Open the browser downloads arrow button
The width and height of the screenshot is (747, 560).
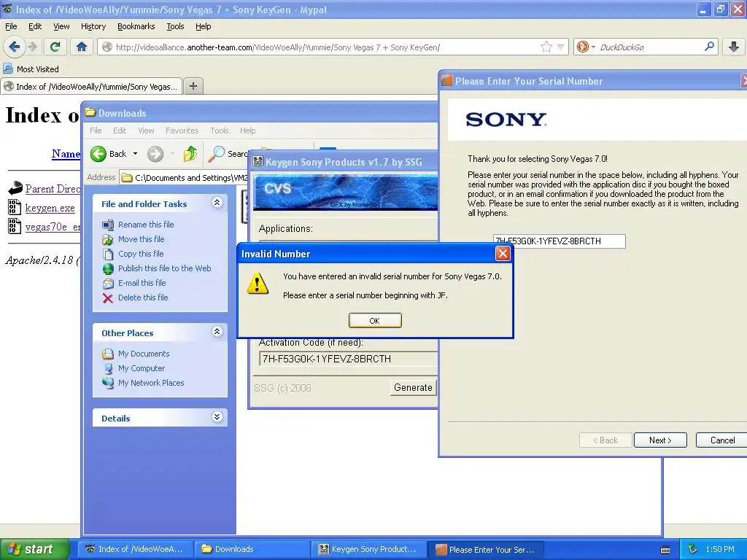(734, 47)
